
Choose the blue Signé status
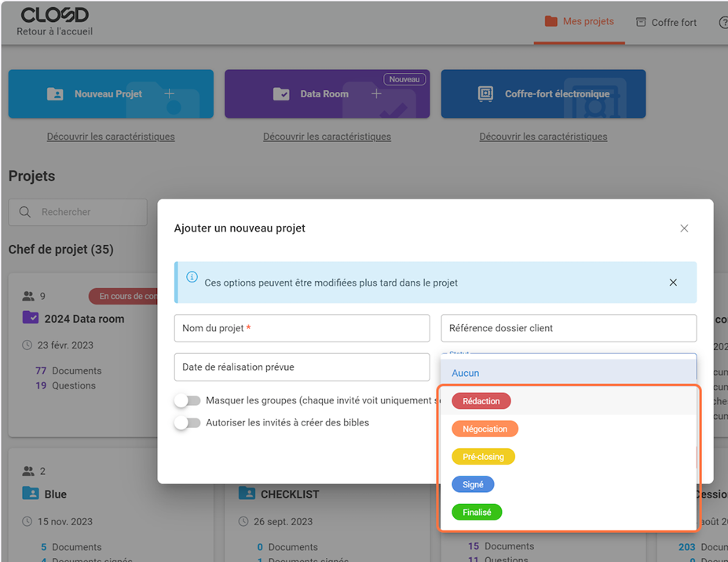(x=473, y=484)
